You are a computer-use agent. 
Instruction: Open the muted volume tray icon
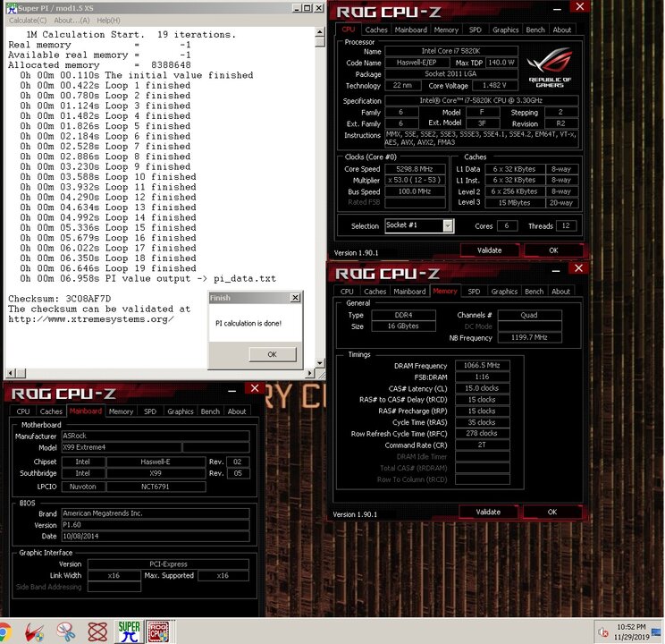[x=603, y=632]
